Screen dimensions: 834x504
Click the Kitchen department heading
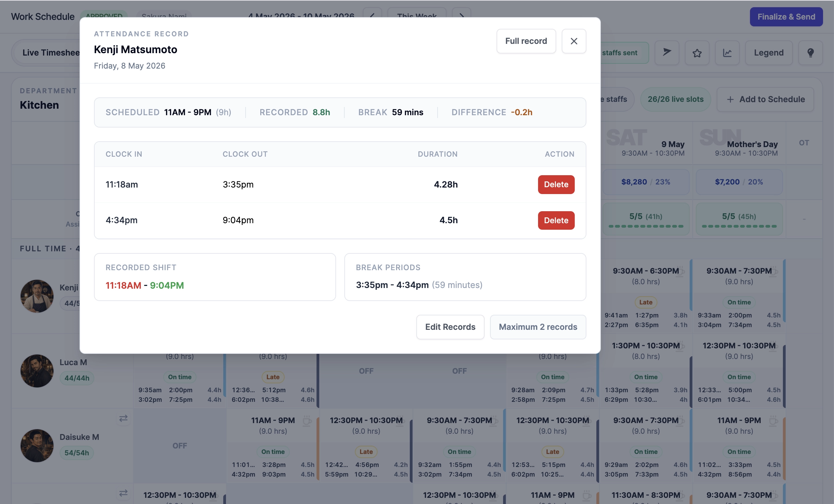point(39,105)
